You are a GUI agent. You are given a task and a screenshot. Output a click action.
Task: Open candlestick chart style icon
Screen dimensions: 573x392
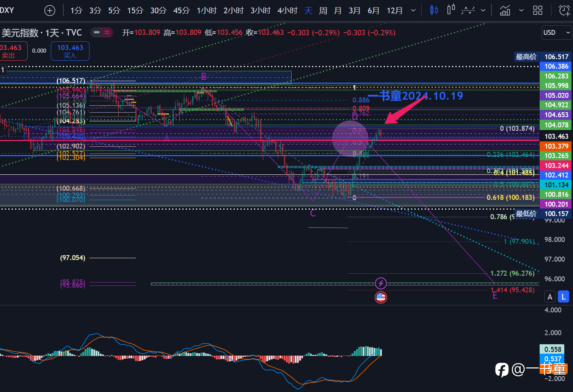(x=434, y=10)
